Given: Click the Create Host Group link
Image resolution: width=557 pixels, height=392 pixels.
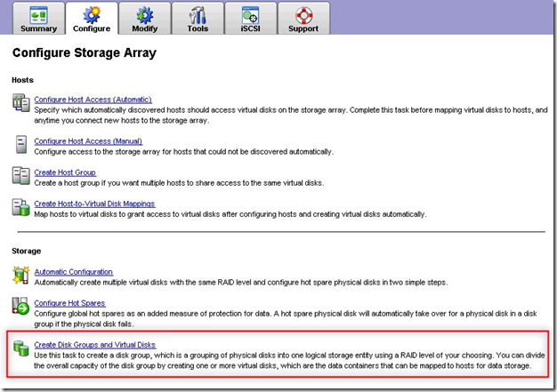Looking at the screenshot, I should point(65,172).
